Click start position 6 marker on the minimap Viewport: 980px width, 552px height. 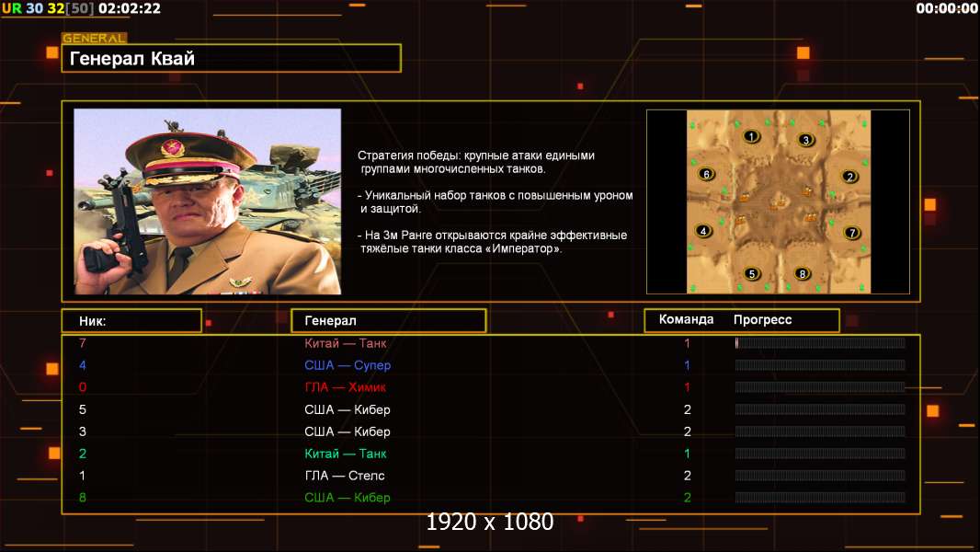coord(706,174)
